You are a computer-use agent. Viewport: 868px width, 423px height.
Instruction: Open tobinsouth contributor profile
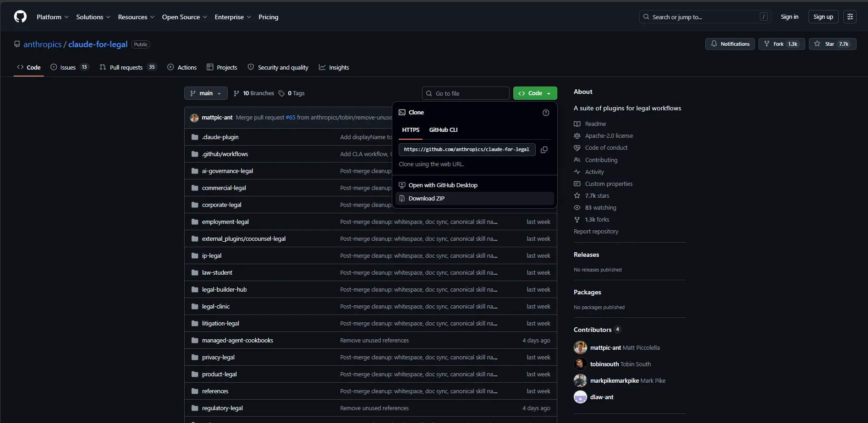[604, 364]
